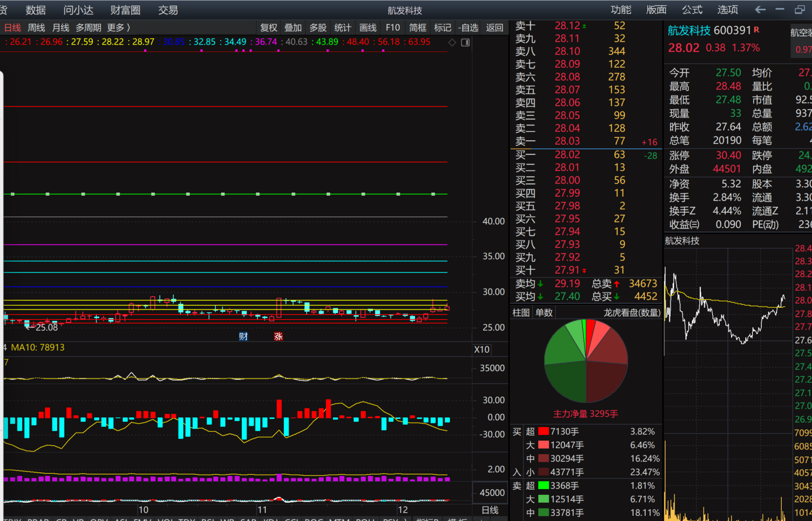Click the red up arrow next to 总卖

click(616, 283)
